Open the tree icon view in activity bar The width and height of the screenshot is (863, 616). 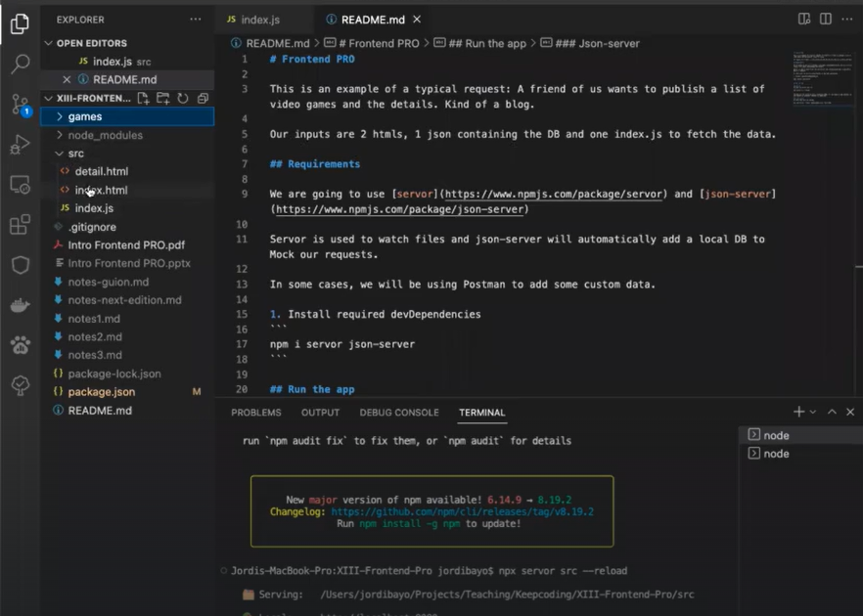(20, 385)
